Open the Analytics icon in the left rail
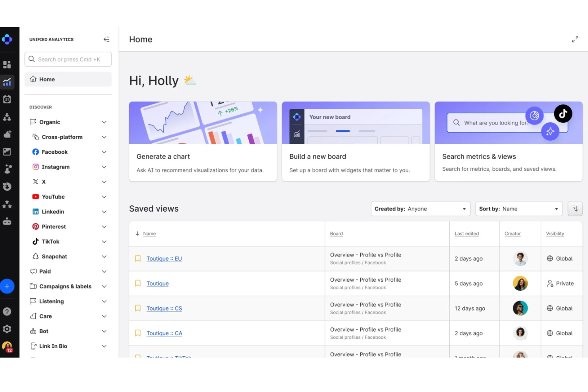 click(7, 82)
